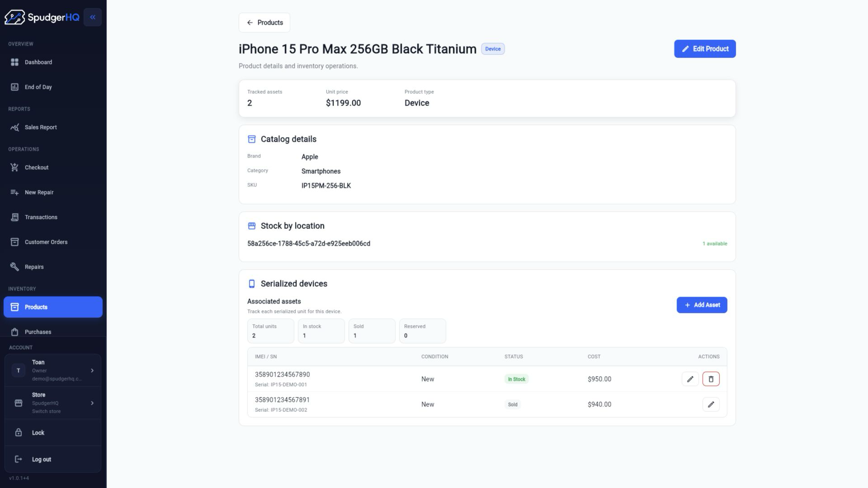Click the Dashboard grid icon
This screenshot has width=868, height=488.
coord(14,62)
